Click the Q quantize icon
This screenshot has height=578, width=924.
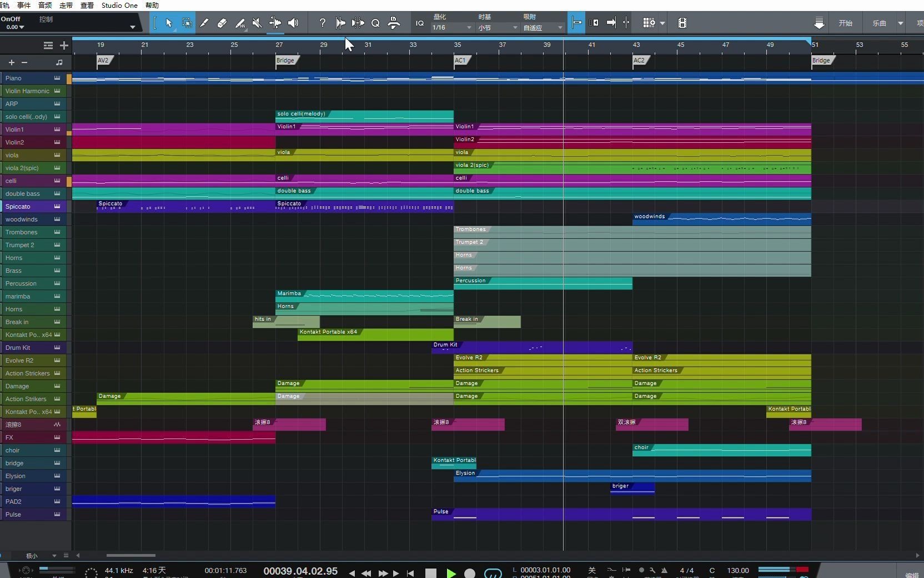coord(375,23)
